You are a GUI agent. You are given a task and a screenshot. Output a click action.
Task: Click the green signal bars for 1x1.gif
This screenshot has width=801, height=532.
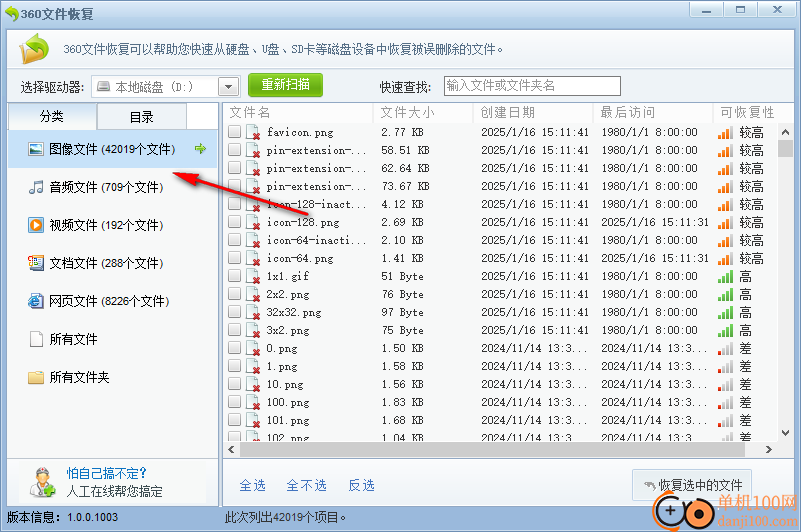click(725, 277)
